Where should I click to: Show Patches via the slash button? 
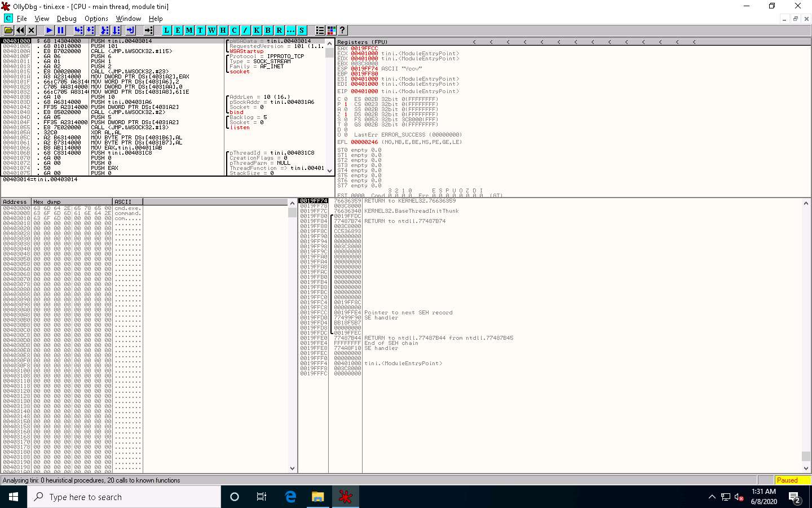pyautogui.click(x=246, y=30)
